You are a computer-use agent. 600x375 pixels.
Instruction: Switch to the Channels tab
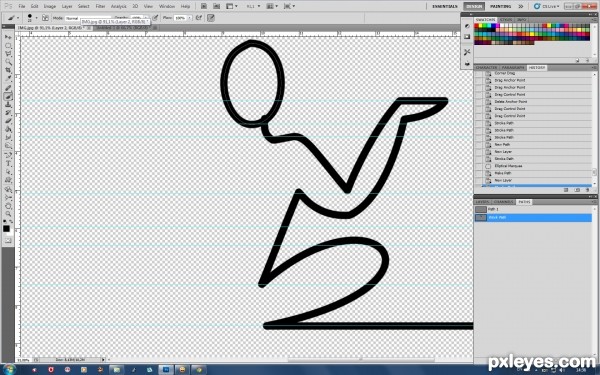point(503,202)
